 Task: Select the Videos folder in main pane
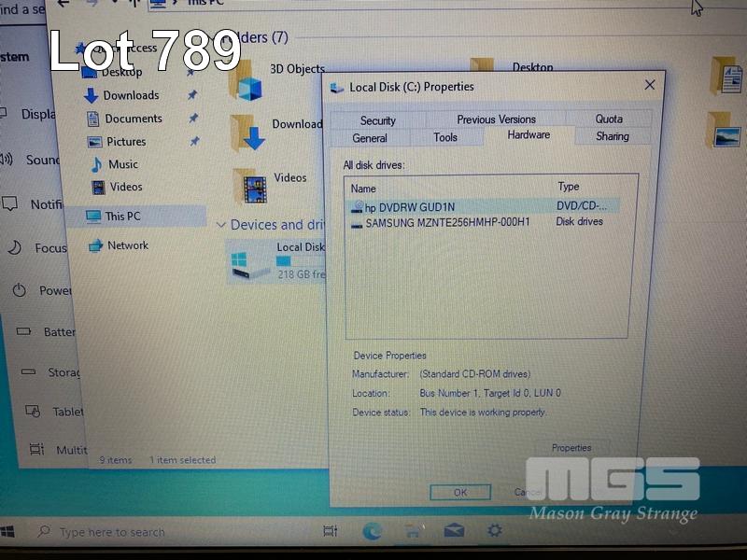270,186
